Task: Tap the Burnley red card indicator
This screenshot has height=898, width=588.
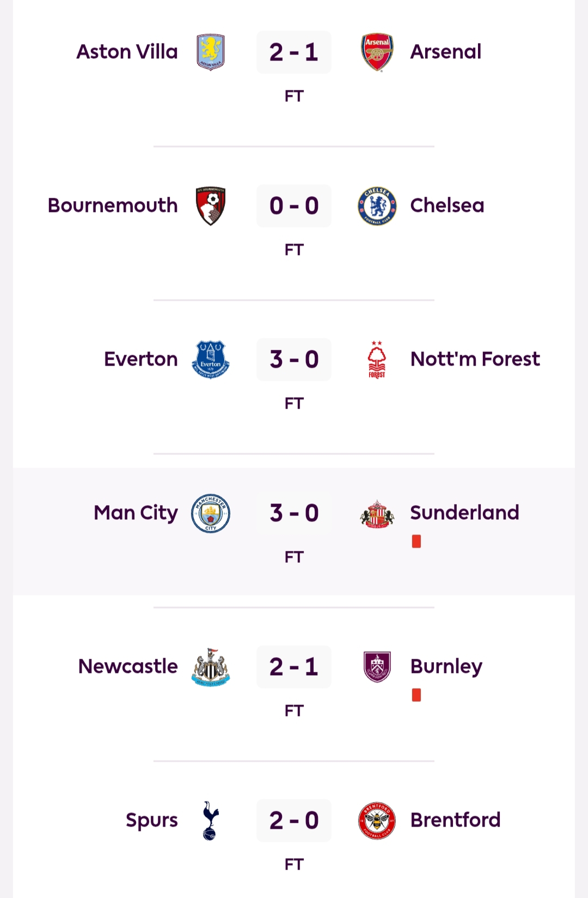Action: [416, 695]
